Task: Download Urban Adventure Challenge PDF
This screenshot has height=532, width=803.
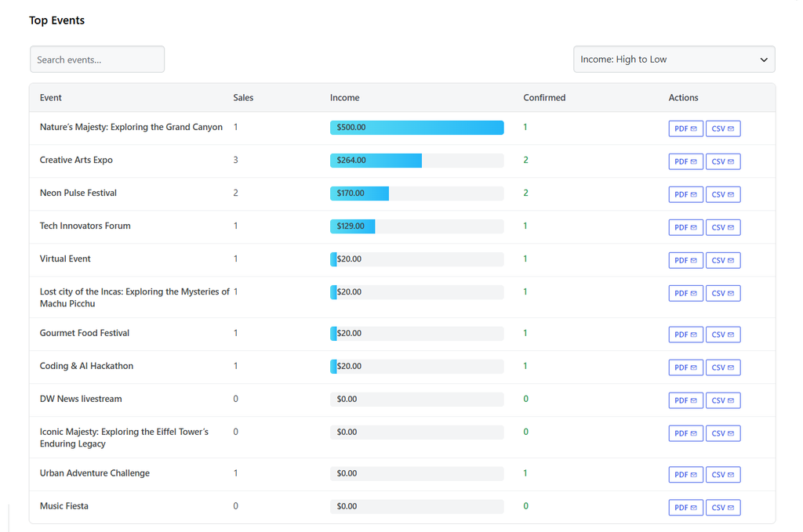Action: click(x=685, y=475)
